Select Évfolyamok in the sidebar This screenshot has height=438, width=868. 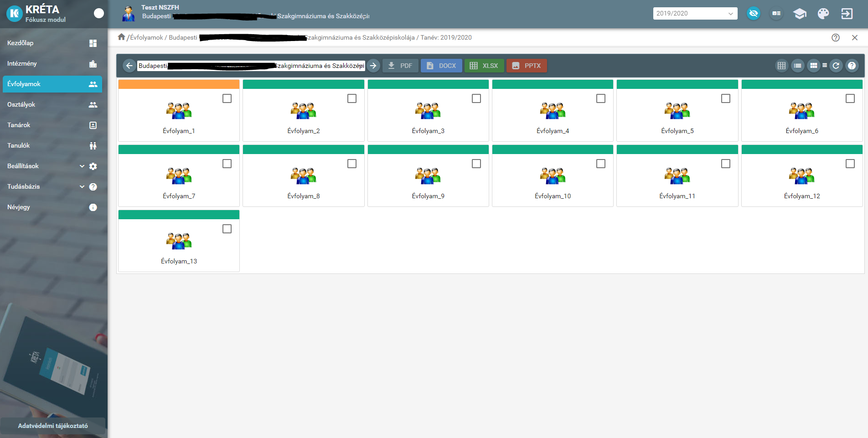52,84
